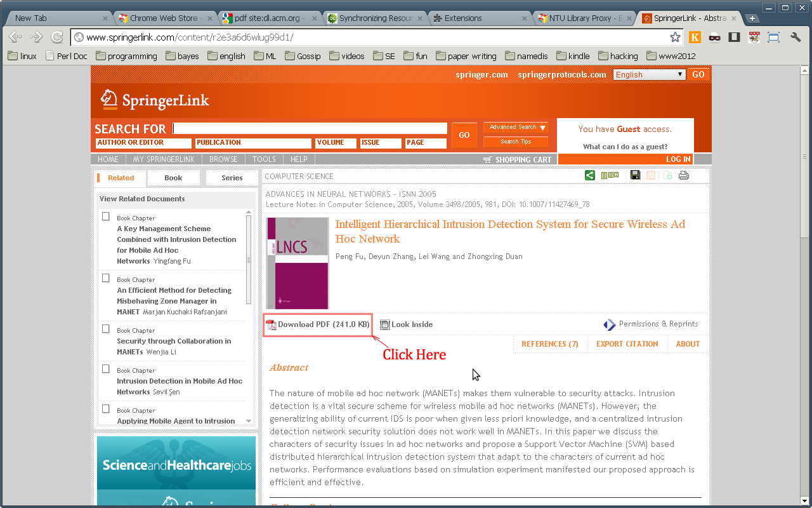The width and height of the screenshot is (812, 508).
Task: Open a new tab with plus button
Action: (752, 18)
